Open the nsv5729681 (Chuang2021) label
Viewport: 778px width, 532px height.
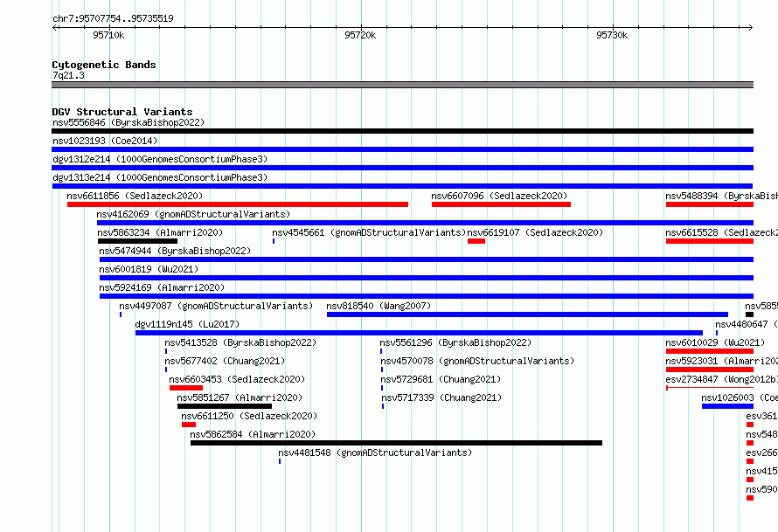441,379
